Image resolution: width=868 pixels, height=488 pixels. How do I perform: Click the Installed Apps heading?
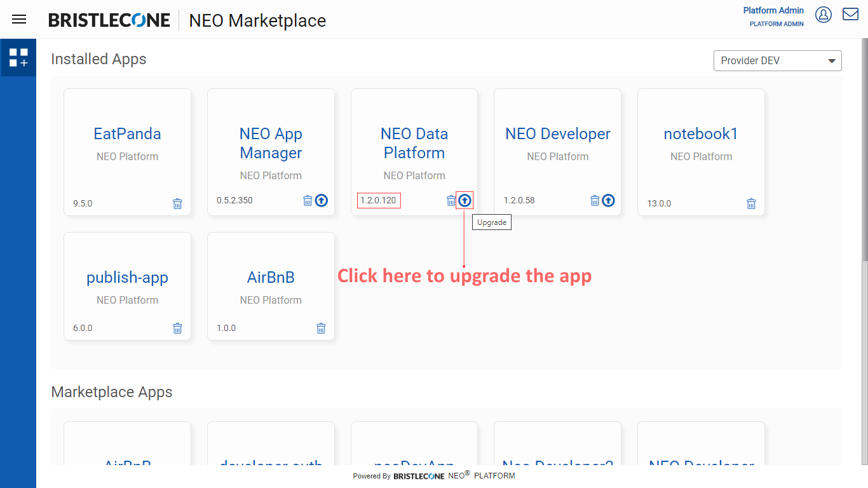point(98,59)
